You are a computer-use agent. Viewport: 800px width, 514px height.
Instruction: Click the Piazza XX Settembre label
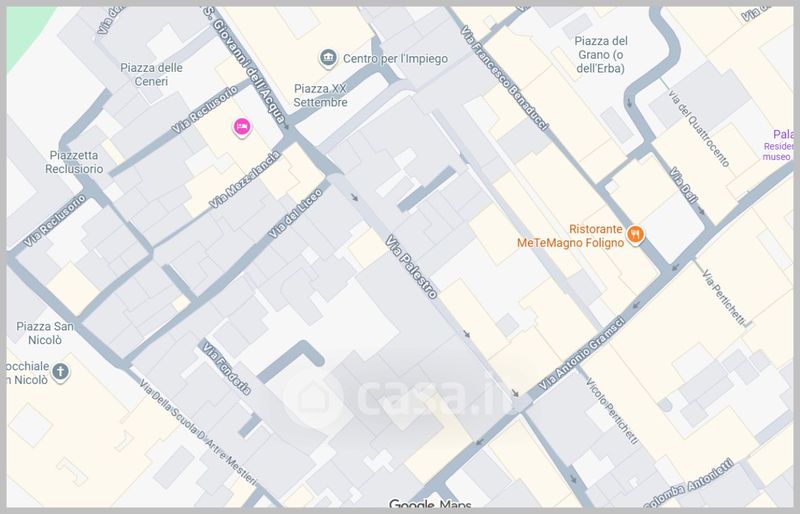point(320,95)
